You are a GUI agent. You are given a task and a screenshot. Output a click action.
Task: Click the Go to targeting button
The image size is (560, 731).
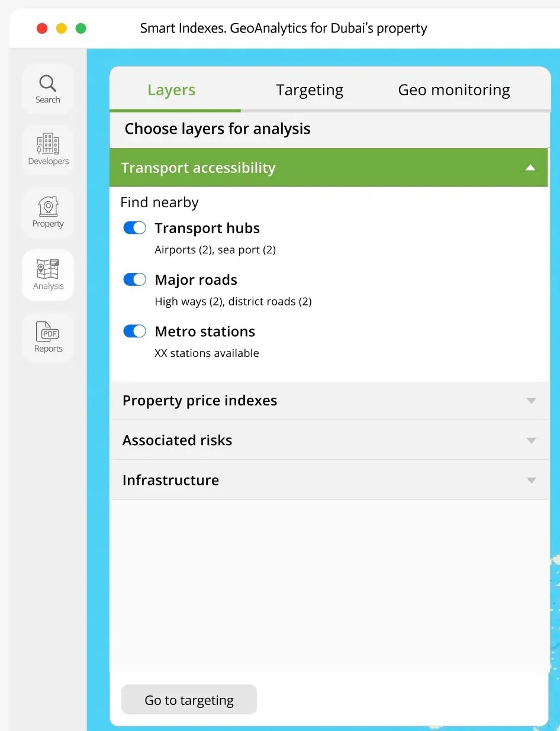[x=189, y=700]
